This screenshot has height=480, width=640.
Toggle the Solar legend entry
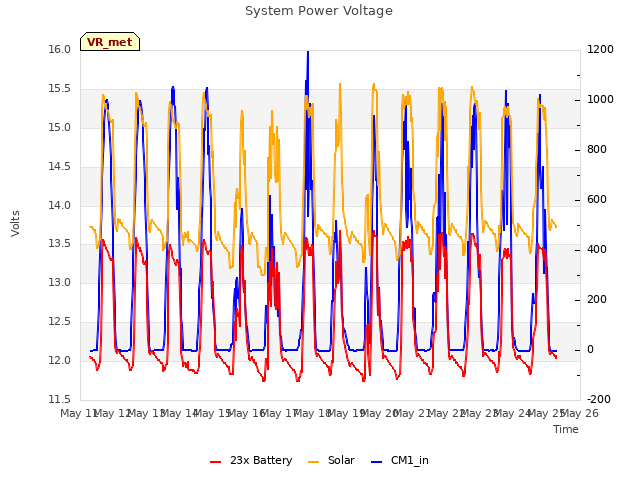(x=331, y=460)
